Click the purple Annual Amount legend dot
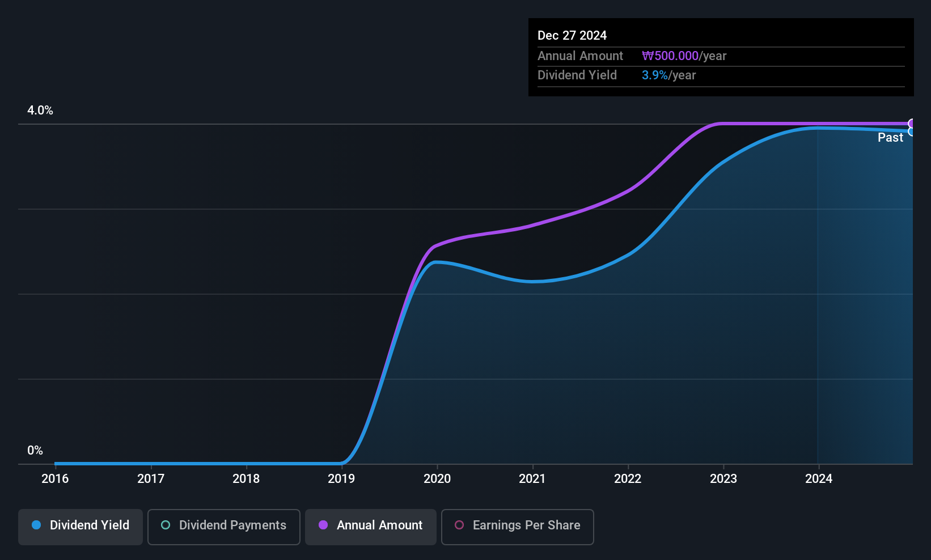Viewport: 931px width, 560px height. click(323, 525)
